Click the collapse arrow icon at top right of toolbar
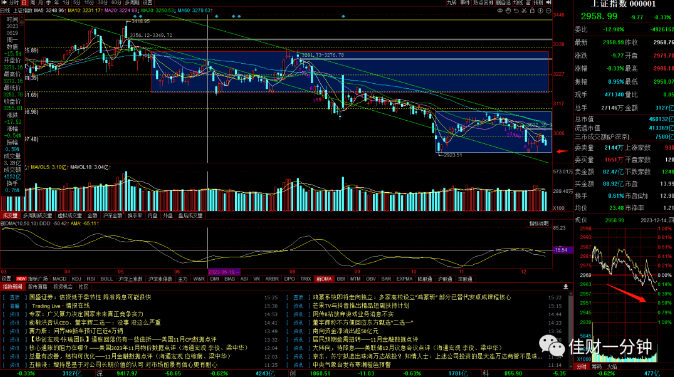This screenshot has height=378, width=674. pos(549,2)
